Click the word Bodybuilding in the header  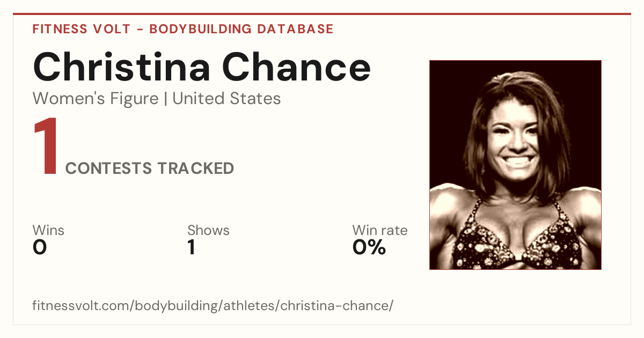[201, 29]
